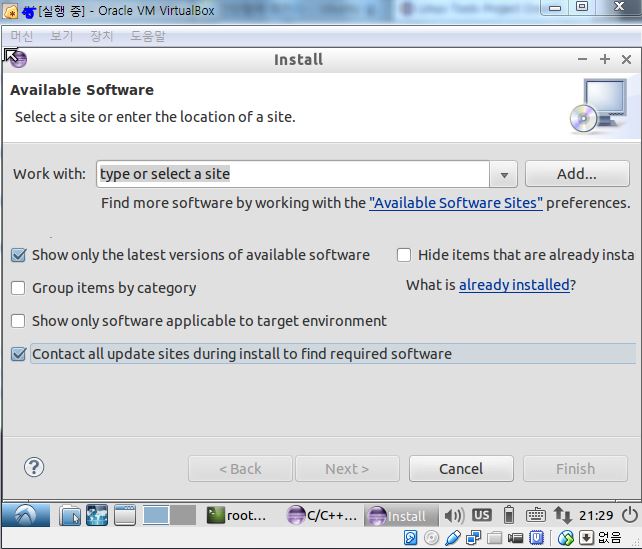Uncheck Show only the latest versions checkbox

[x=19, y=255]
